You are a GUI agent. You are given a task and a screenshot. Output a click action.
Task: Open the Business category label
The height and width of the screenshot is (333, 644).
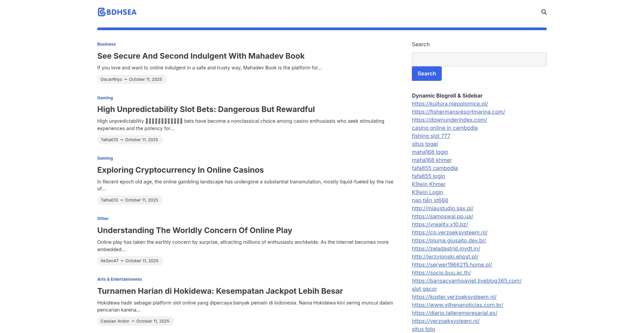coord(106,44)
